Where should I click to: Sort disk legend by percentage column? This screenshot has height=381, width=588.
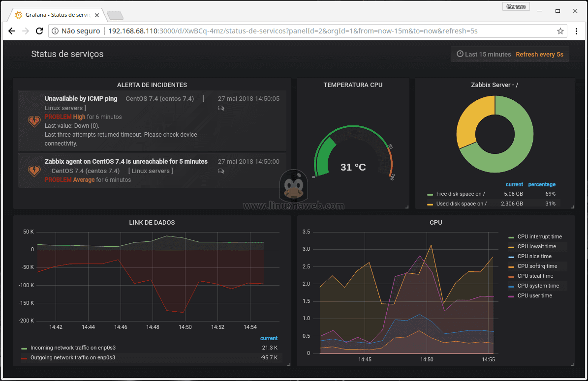click(542, 184)
